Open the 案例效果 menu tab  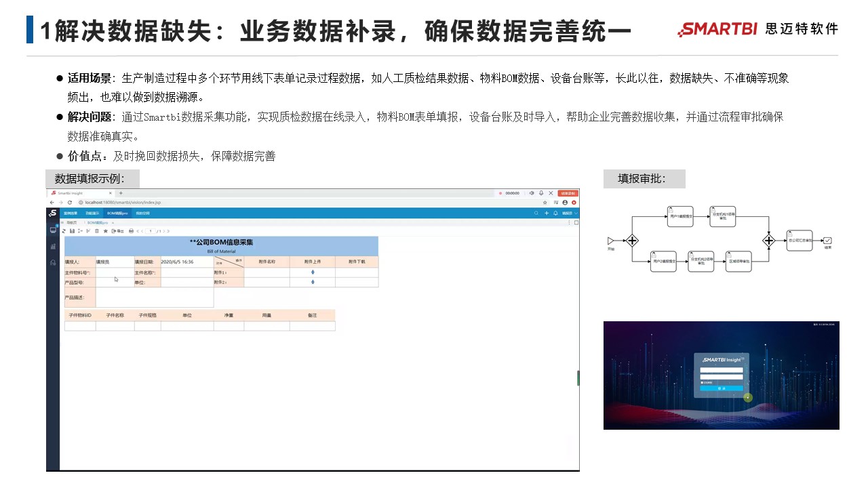point(71,213)
